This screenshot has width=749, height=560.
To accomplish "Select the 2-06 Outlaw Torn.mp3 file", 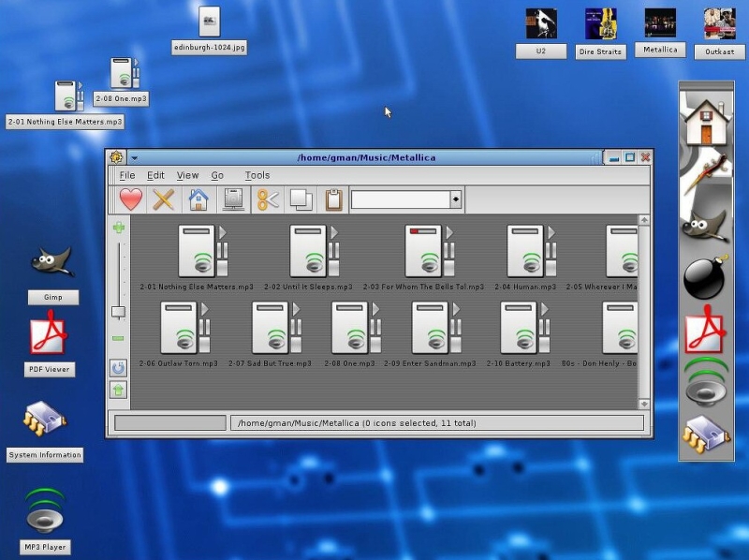I will (x=179, y=334).
